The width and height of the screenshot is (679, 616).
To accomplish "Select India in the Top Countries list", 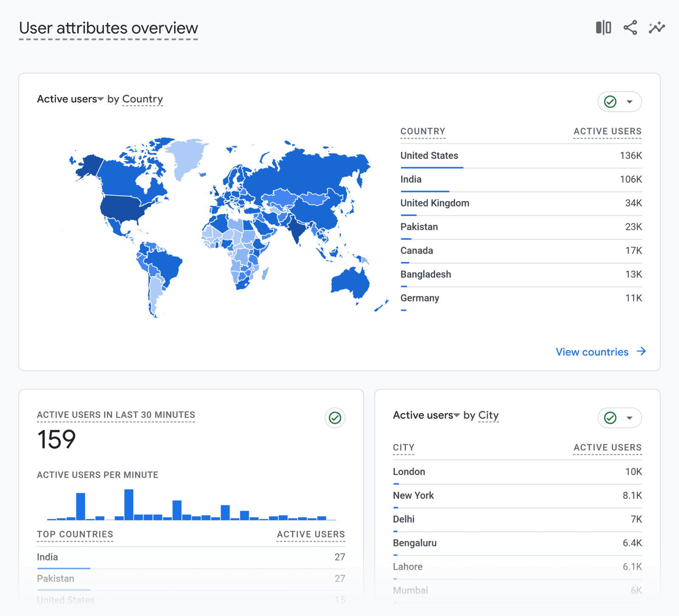I will (x=47, y=557).
